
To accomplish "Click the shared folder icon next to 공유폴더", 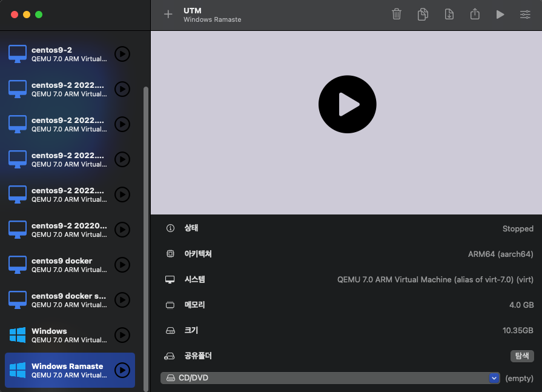I will tap(170, 356).
